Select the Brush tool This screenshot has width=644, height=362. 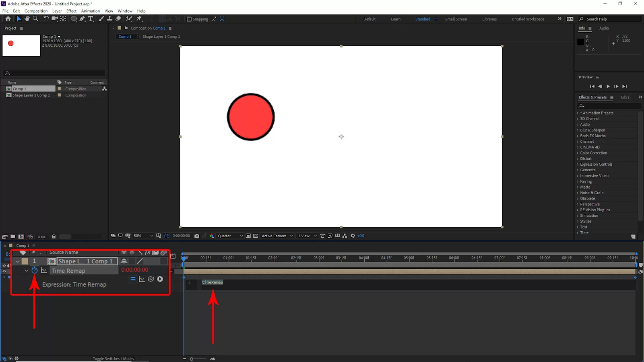(101, 19)
